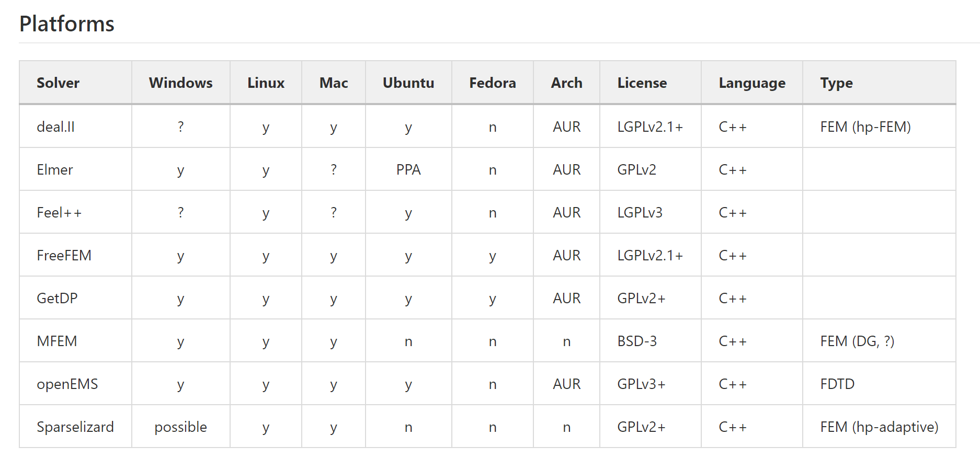Click the Arch 'n' cell for MFEM
Screen dimensions: 980x458
pyautogui.click(x=567, y=342)
